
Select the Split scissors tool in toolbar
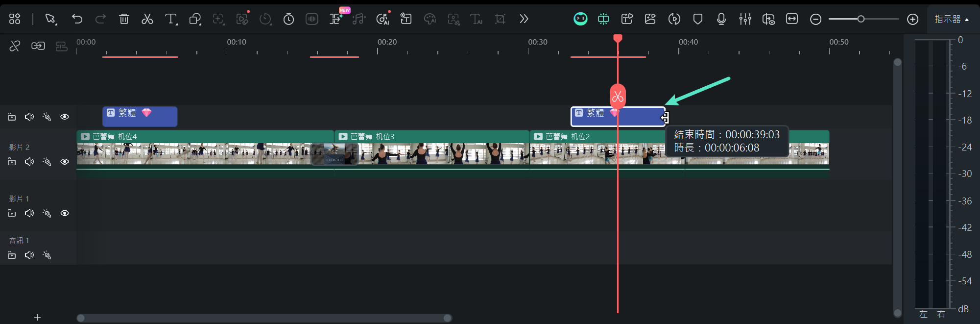[147, 19]
